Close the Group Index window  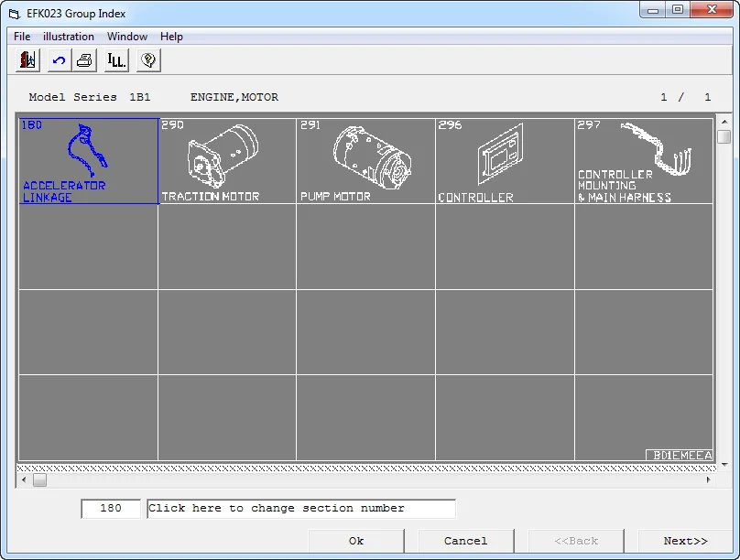(713, 10)
